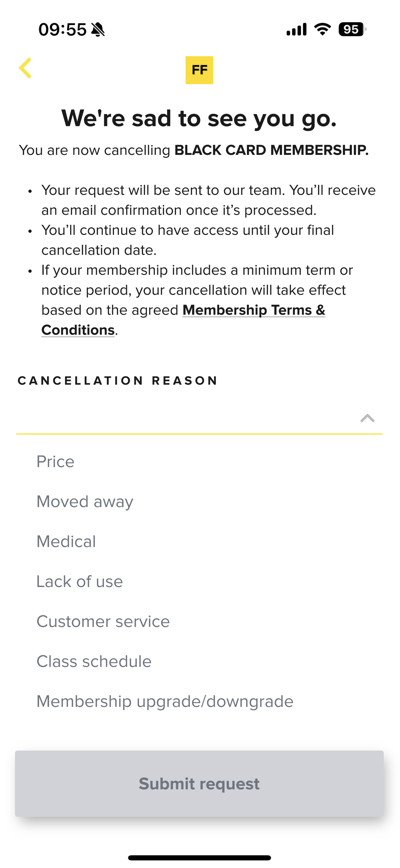Screen dimensions: 400x868
Task: Pick Membership upgrade/downgrade reason
Action: [x=165, y=702]
